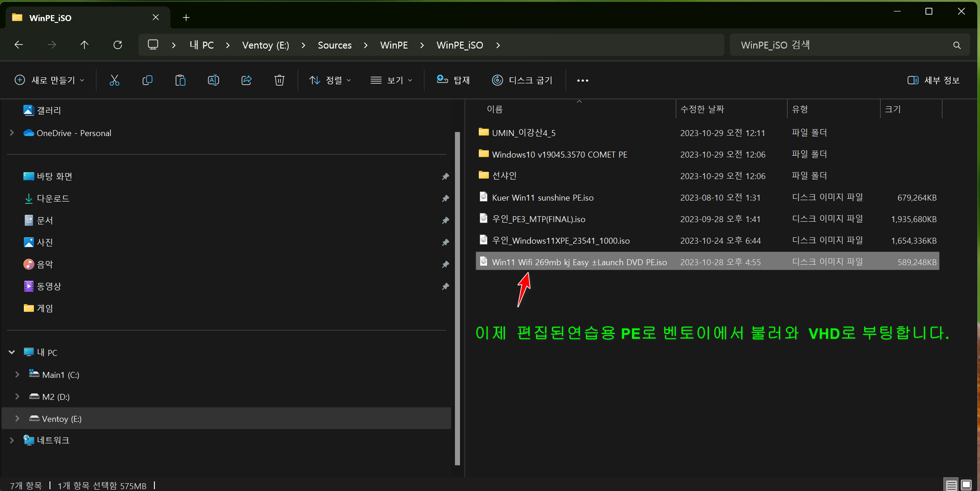Screen dimensions: 980x491
Task: Select Kuer Win11 sunshine PE.iso
Action: click(707, 197)
